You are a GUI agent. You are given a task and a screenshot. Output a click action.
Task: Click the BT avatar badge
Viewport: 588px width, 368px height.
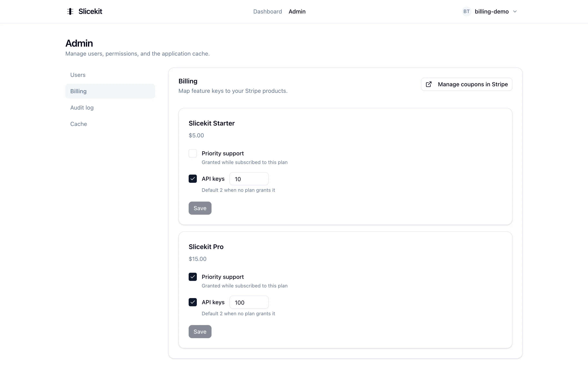pyautogui.click(x=466, y=11)
